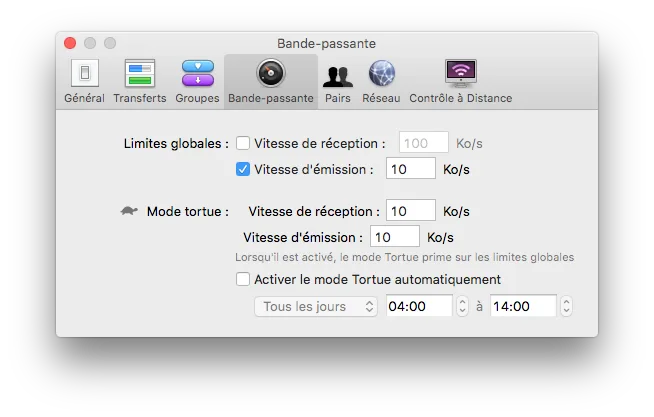Uncheck global Vitesse d'émission limit
Screen dimensions: 654x417
pos(243,169)
